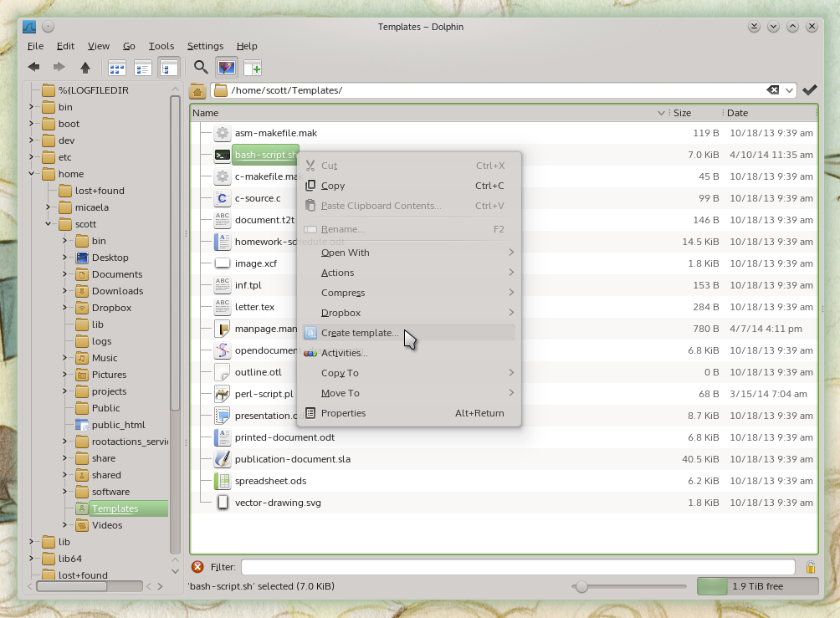Switch to Icons view mode

coord(117,68)
